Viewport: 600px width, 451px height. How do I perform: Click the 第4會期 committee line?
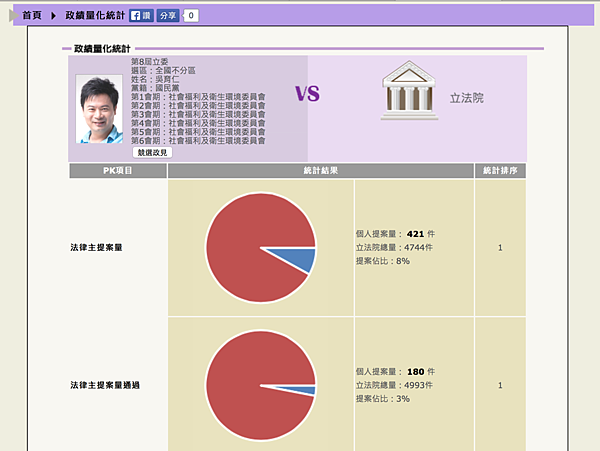[198, 123]
